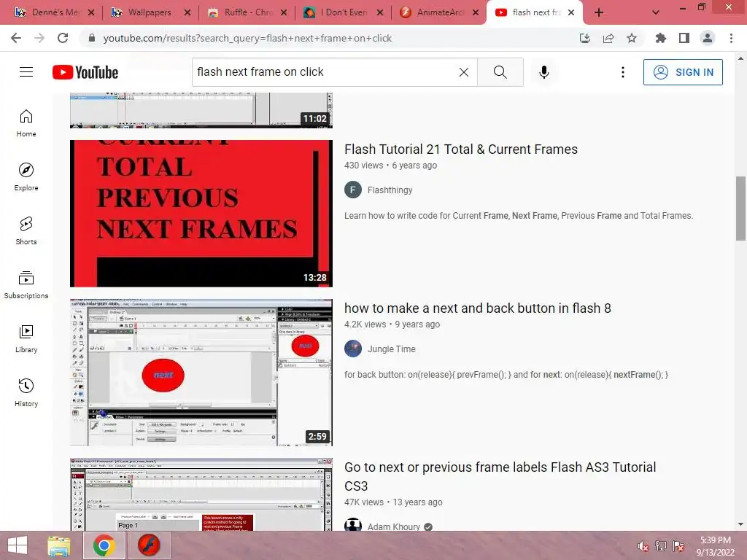Click the page vertical scrollbar thumb
Image resolution: width=747 pixels, height=560 pixels.
(x=740, y=209)
